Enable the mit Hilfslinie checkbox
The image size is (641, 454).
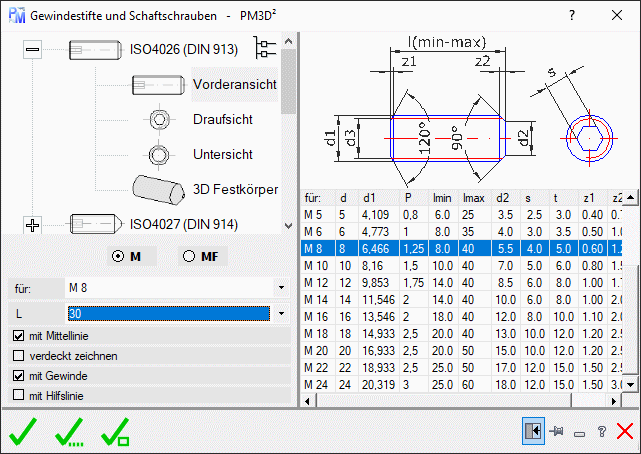coord(17,396)
